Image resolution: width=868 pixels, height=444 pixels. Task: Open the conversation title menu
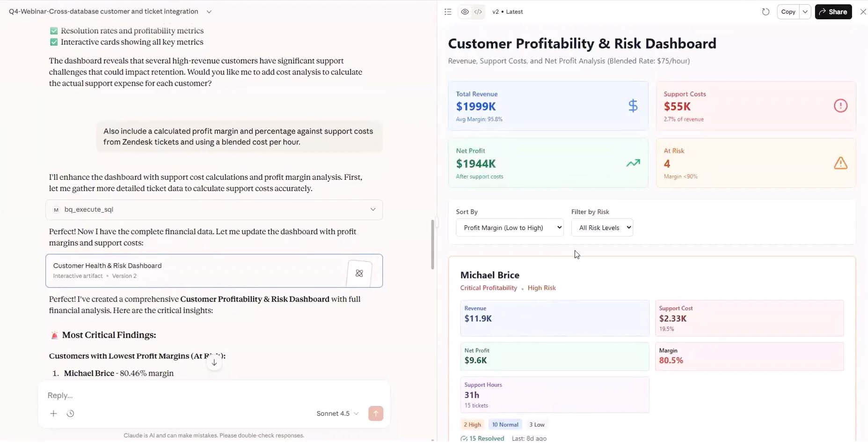click(209, 12)
